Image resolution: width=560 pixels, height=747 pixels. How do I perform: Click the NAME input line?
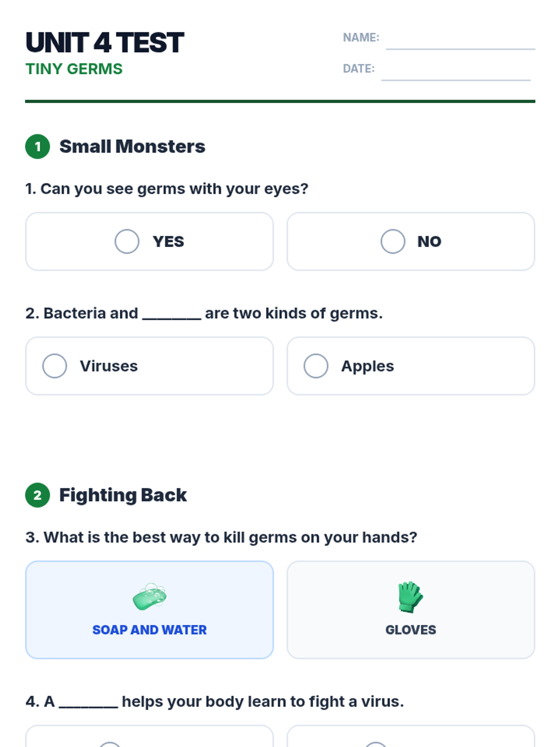click(460, 41)
